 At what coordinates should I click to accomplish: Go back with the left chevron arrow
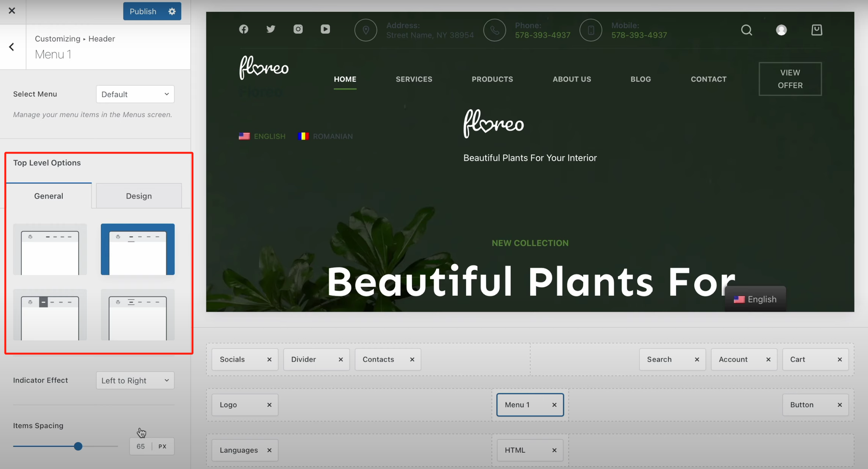(x=12, y=47)
